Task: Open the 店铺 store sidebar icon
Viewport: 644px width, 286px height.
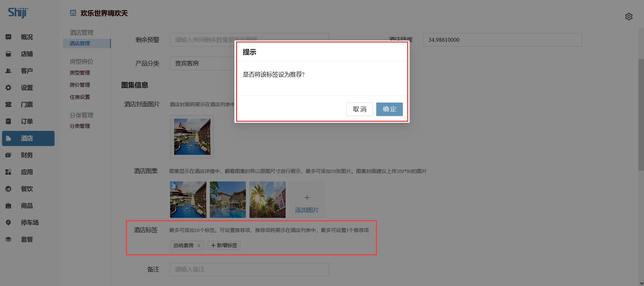Action: tap(9, 54)
